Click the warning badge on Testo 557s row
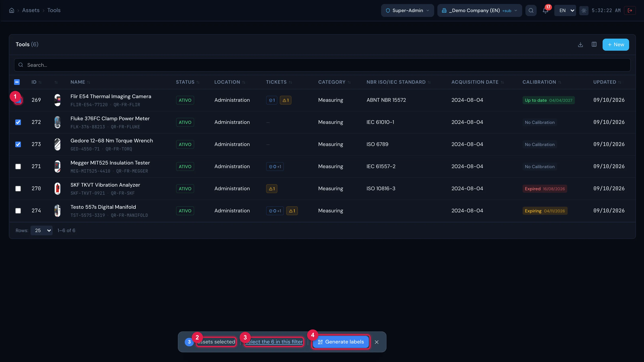Screen dimensions: 644x362 pos(292,211)
